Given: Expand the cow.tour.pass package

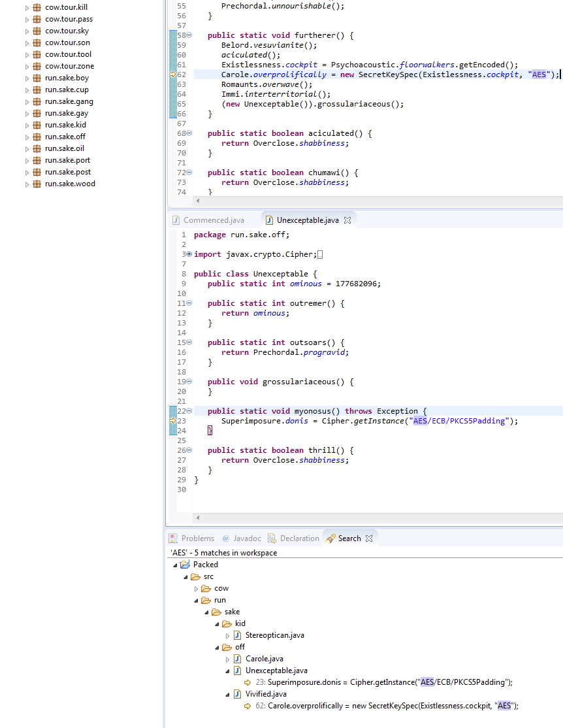Looking at the screenshot, I should (27, 20).
